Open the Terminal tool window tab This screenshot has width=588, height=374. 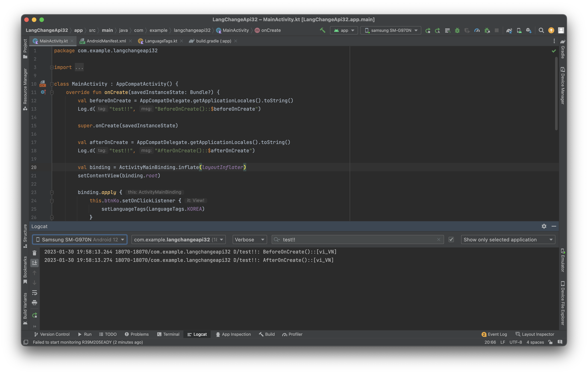(x=168, y=334)
